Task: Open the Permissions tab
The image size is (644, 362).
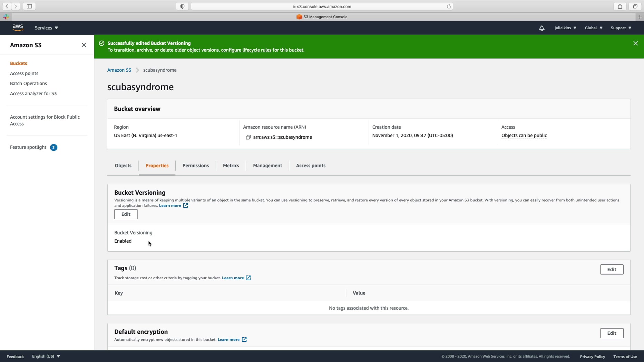Action: [x=196, y=166]
